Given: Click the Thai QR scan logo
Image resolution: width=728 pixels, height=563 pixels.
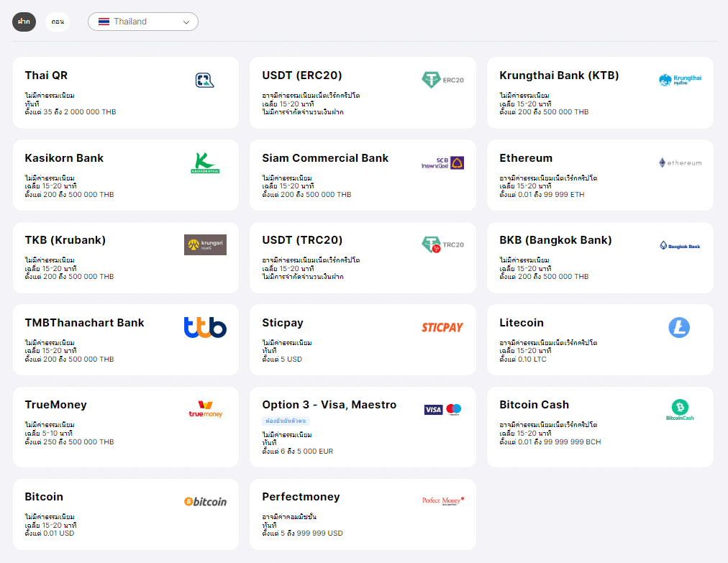Looking at the screenshot, I should click(205, 81).
